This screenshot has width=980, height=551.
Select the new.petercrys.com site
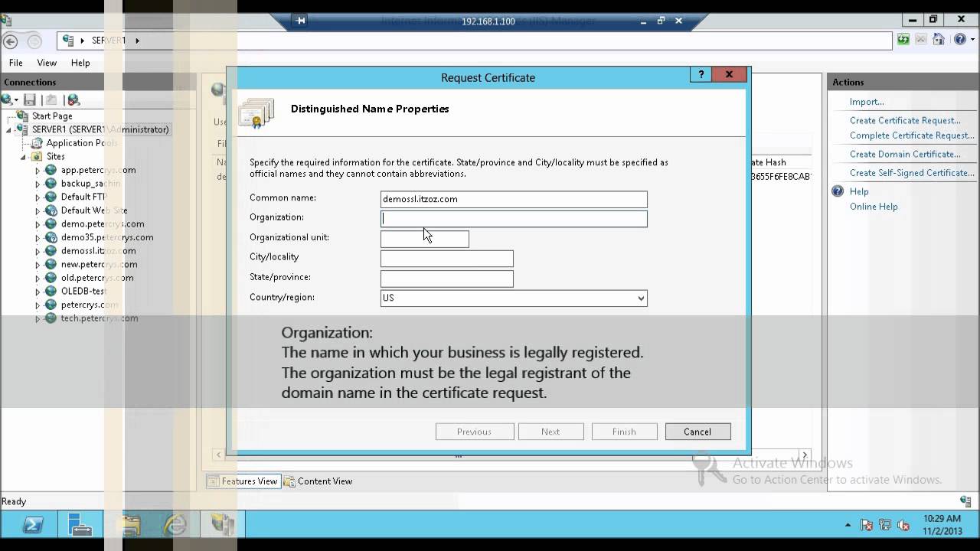99,265
